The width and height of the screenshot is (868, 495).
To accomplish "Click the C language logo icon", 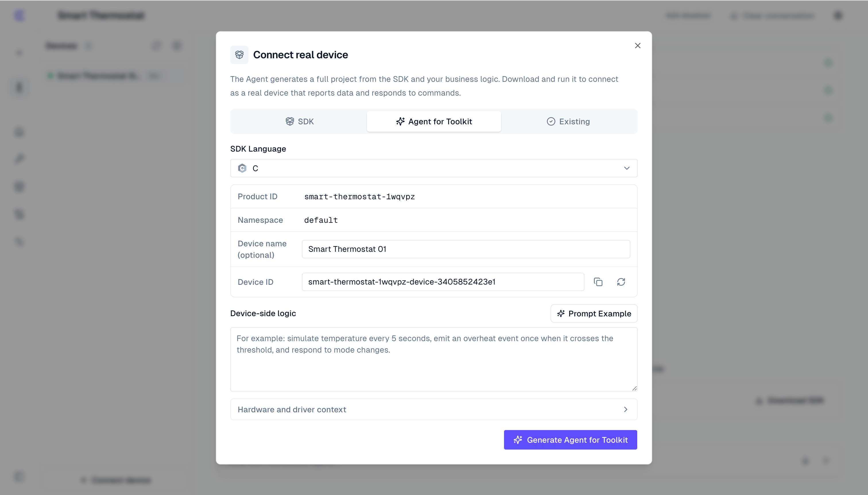I will click(x=242, y=168).
